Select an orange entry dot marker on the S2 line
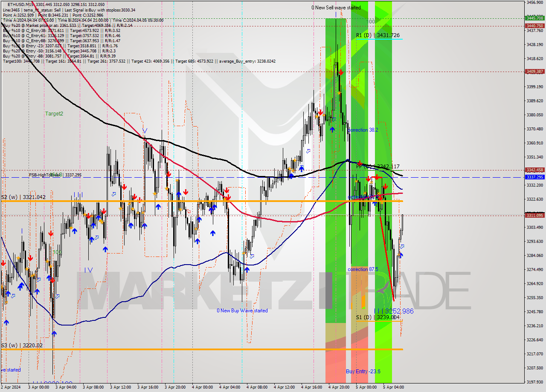Screen dimensions: 546x392 (226, 199)
